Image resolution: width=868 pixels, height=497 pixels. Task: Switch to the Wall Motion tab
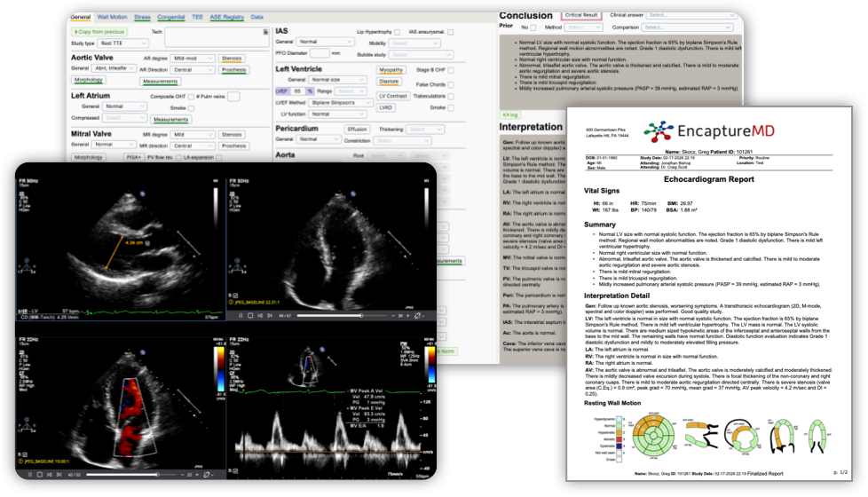(x=112, y=17)
